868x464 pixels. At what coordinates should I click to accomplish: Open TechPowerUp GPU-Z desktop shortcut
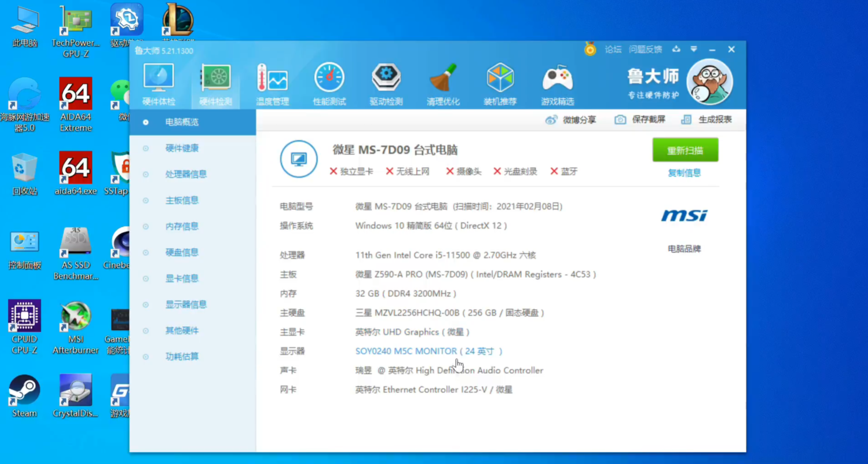click(76, 31)
